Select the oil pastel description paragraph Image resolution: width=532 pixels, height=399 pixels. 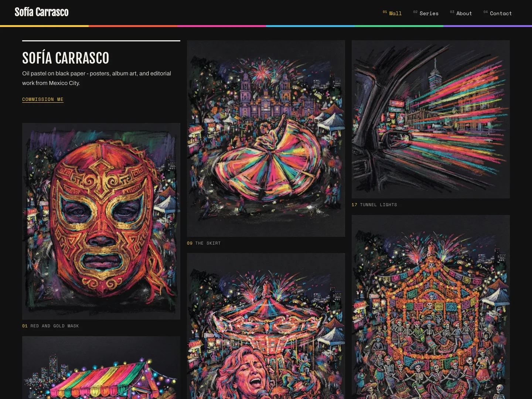click(97, 78)
